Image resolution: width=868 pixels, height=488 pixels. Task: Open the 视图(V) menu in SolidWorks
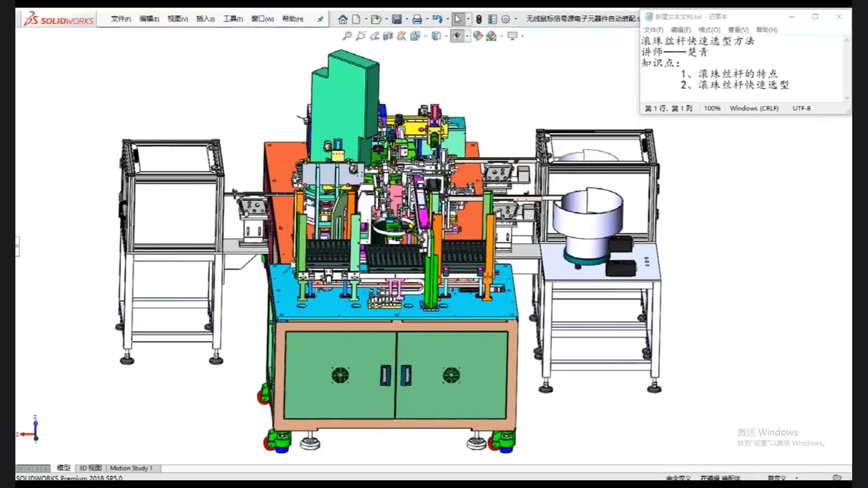178,19
